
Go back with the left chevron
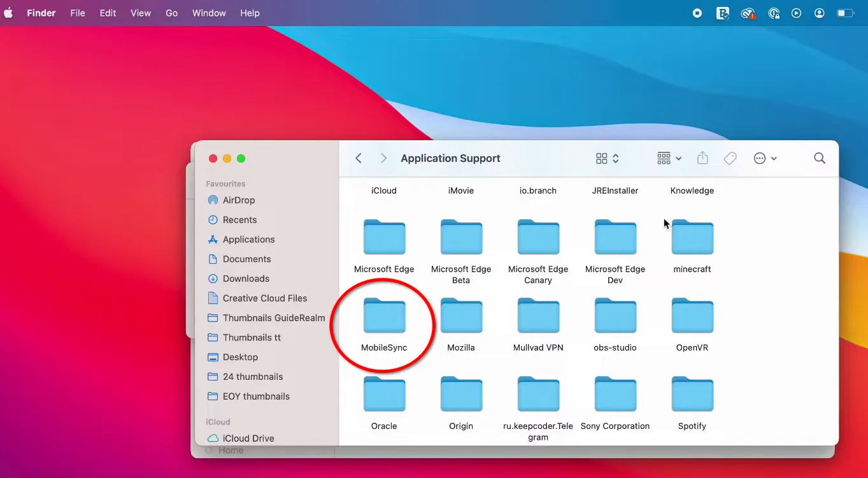(359, 158)
